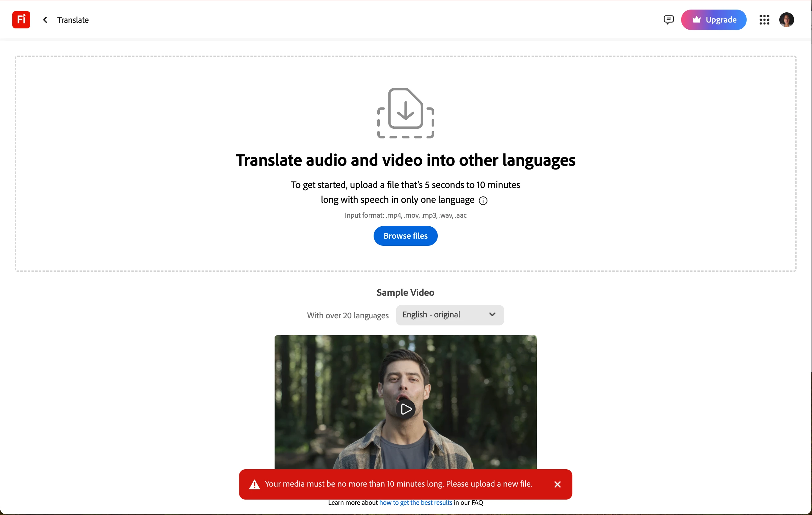Go back using the chevron arrow

pos(45,20)
